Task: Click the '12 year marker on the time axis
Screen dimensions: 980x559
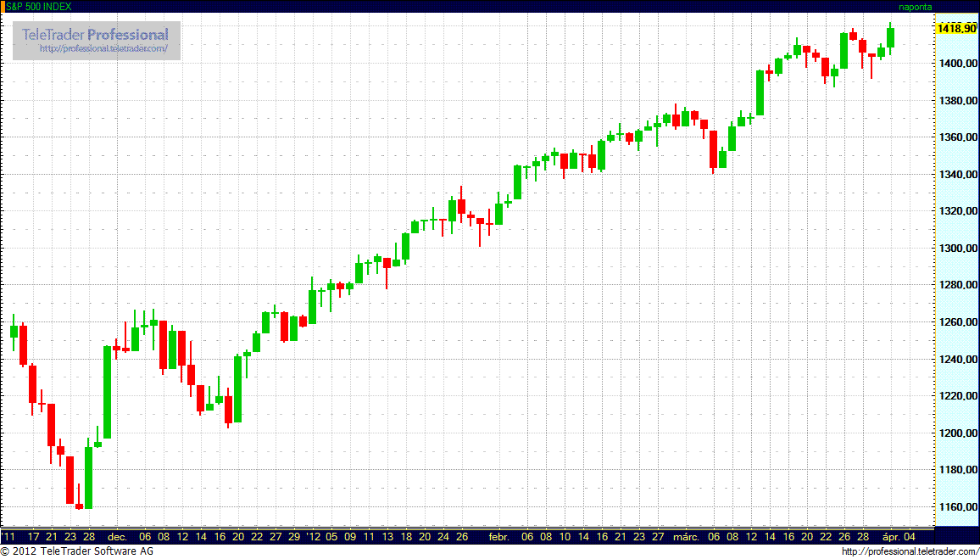Action: (x=314, y=537)
